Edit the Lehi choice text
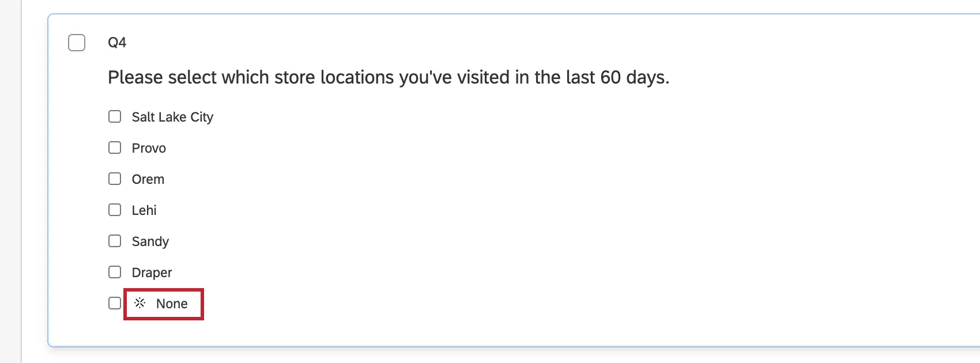Image resolution: width=980 pixels, height=363 pixels. point(143,210)
